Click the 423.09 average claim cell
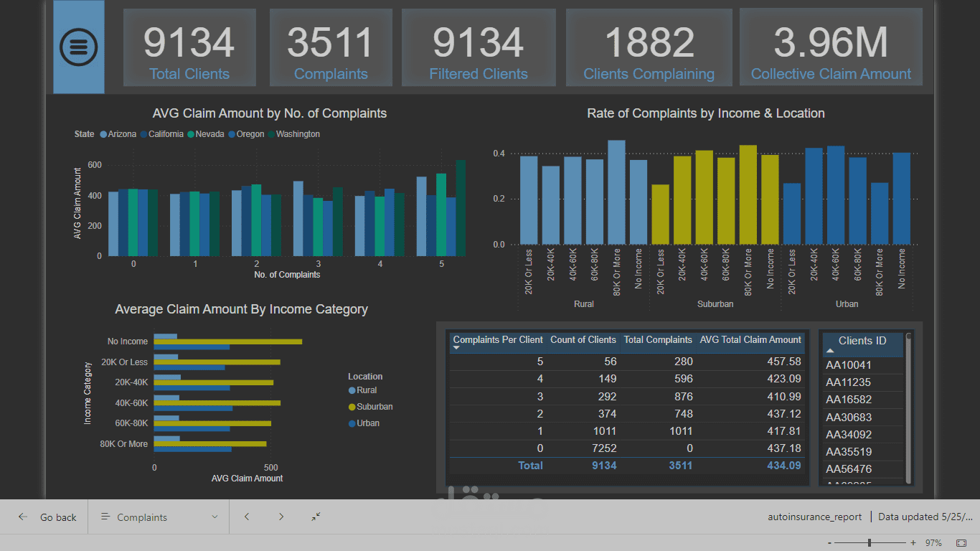Viewport: 980px width, 551px height. click(x=784, y=379)
